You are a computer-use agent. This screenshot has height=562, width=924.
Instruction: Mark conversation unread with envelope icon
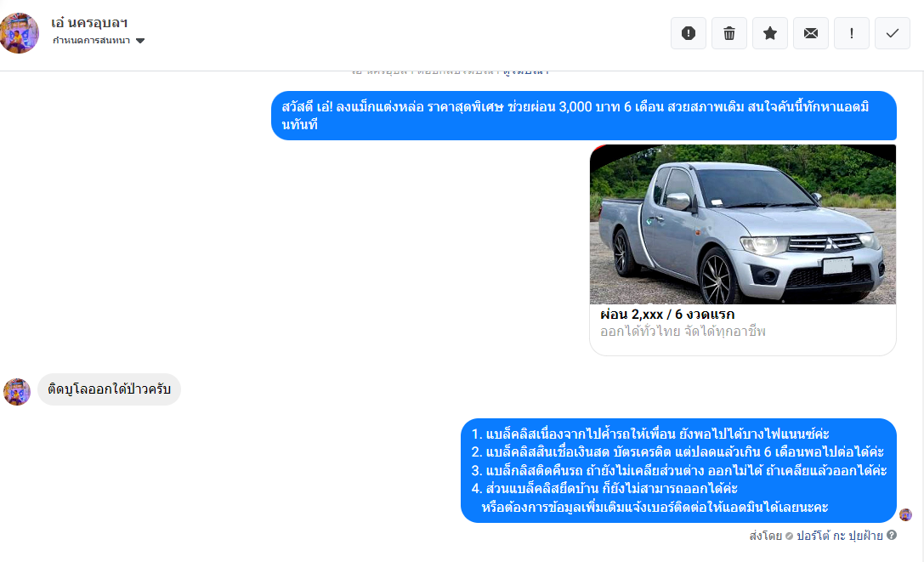click(x=811, y=34)
